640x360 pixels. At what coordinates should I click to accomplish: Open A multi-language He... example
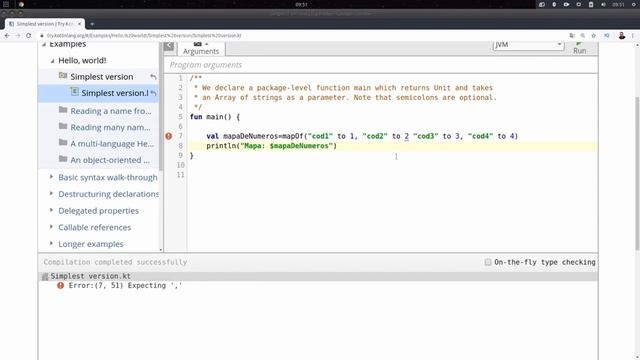112,144
